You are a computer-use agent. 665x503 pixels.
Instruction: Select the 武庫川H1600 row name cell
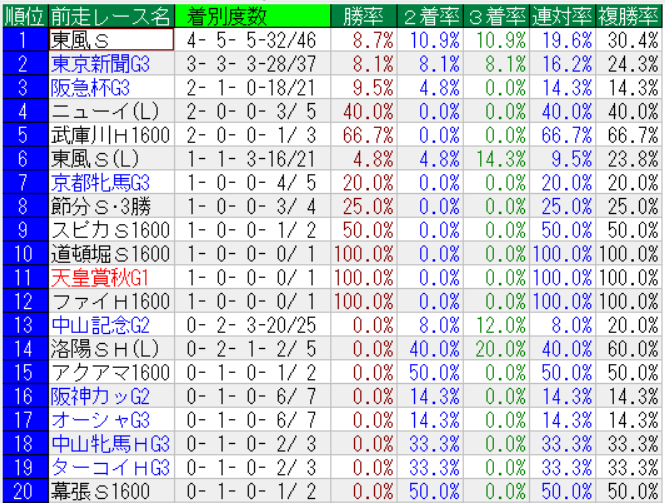click(111, 134)
